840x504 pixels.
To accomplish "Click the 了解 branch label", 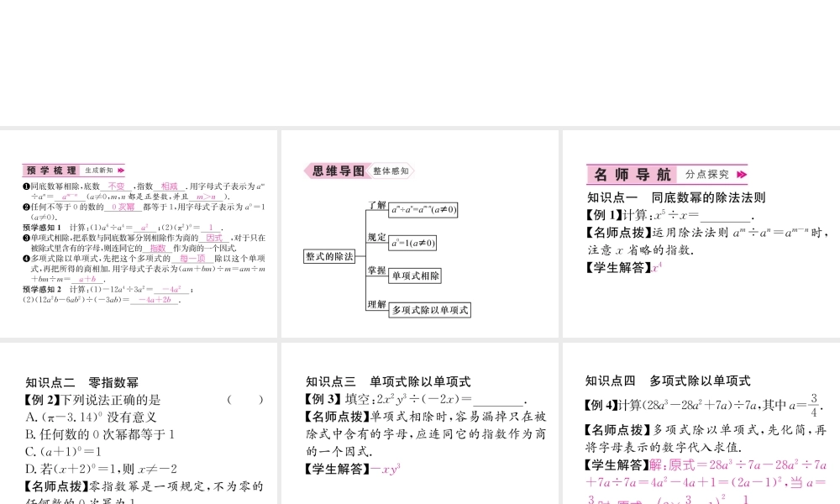I will point(376,205).
